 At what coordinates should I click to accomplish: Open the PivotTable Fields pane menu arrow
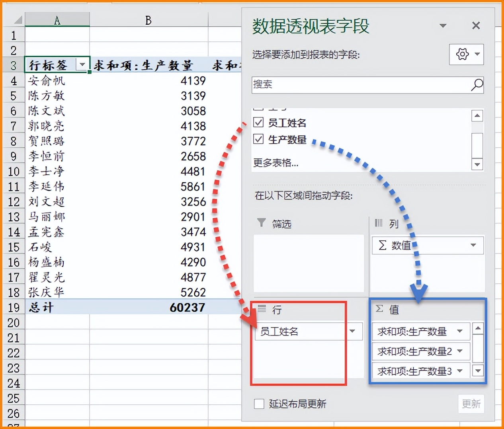point(443,25)
